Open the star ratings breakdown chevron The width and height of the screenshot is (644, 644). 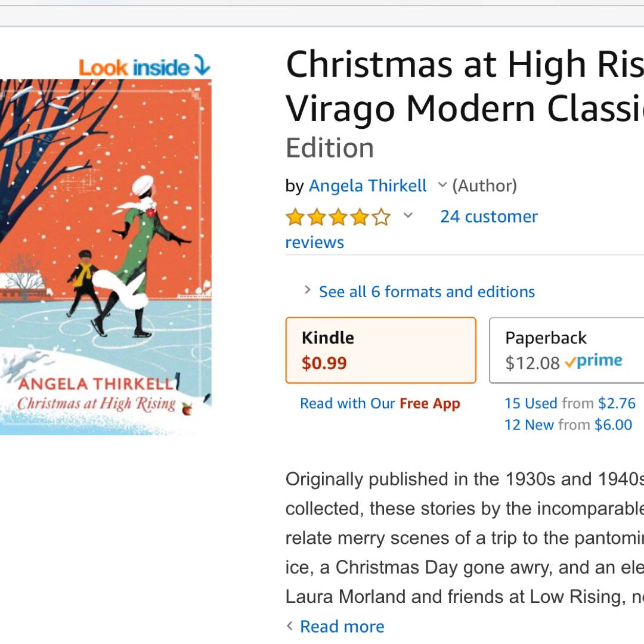(408, 215)
